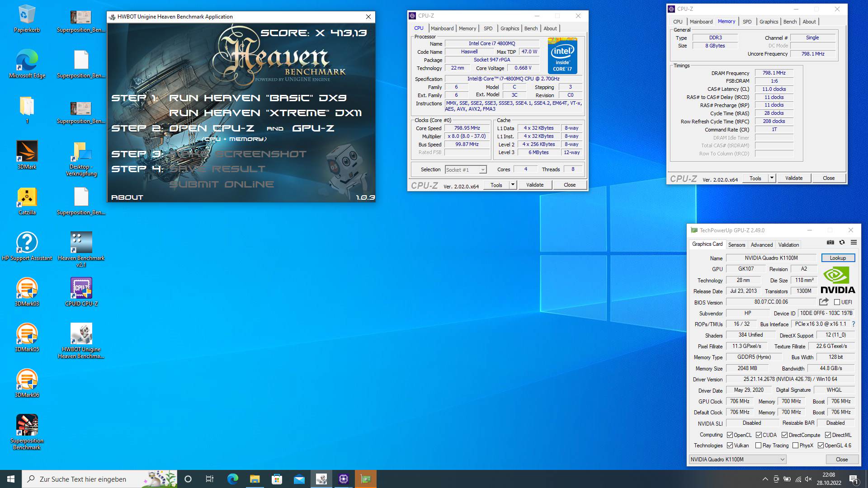Open the Validation tab in GPU-Z

tap(788, 245)
